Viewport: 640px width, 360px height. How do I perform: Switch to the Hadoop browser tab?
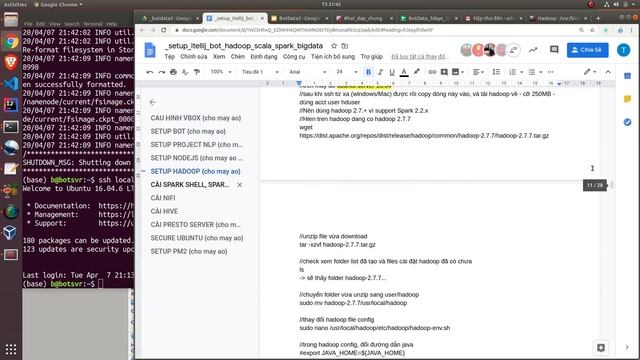(558, 18)
